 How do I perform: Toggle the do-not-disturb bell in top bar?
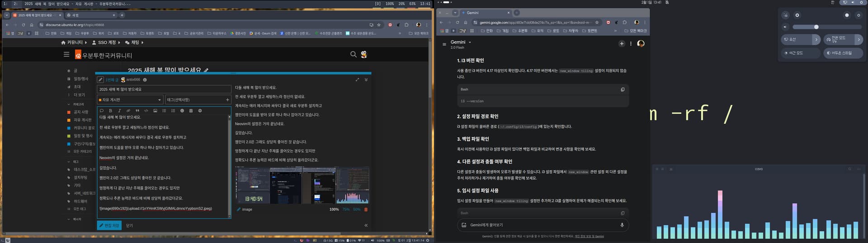[667, 2]
